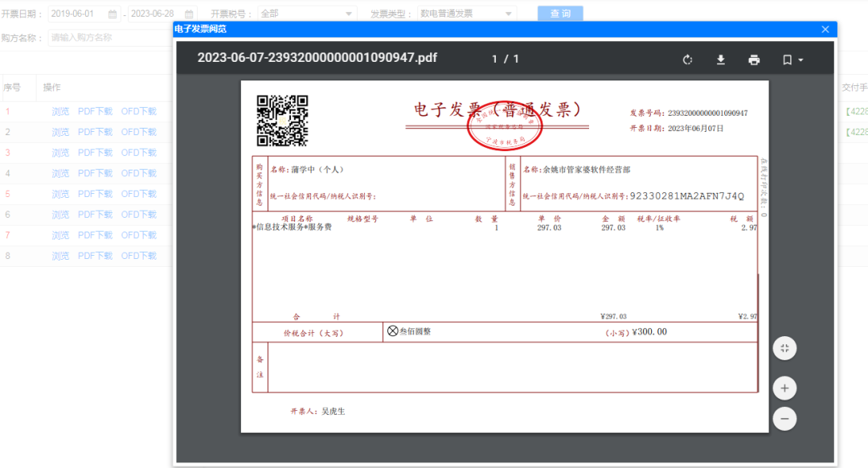
Task: Click 浏览 link in row 1
Action: [x=60, y=112]
